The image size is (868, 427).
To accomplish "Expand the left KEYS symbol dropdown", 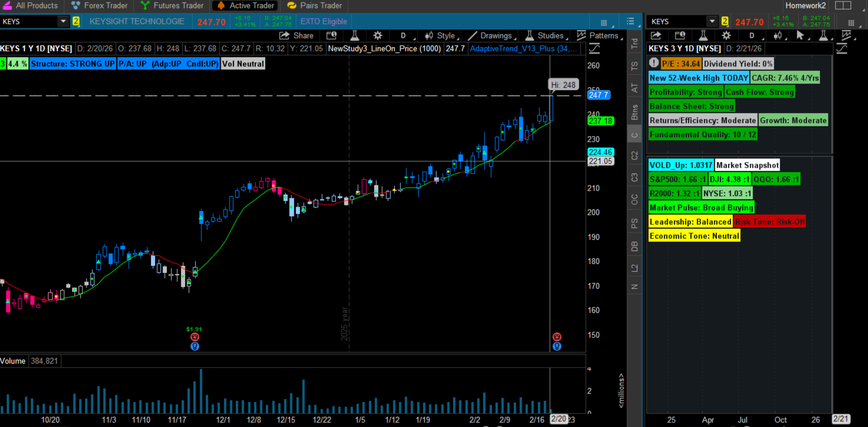I will [x=63, y=22].
